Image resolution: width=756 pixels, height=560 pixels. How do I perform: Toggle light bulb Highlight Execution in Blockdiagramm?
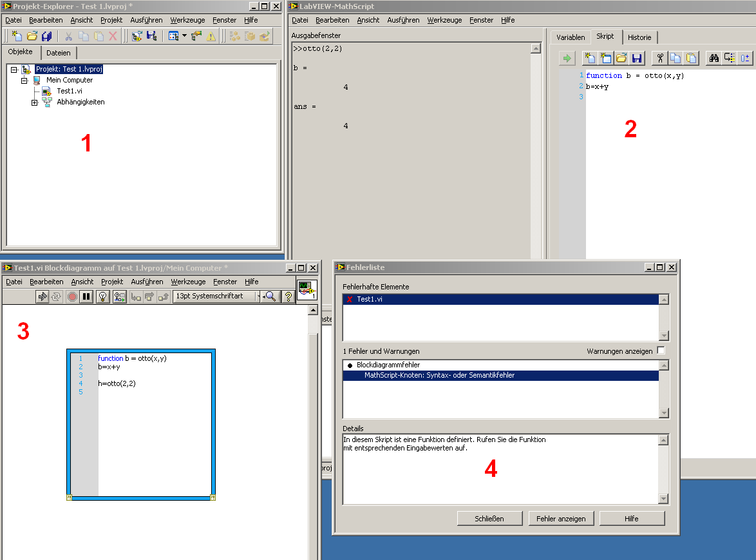(102, 296)
